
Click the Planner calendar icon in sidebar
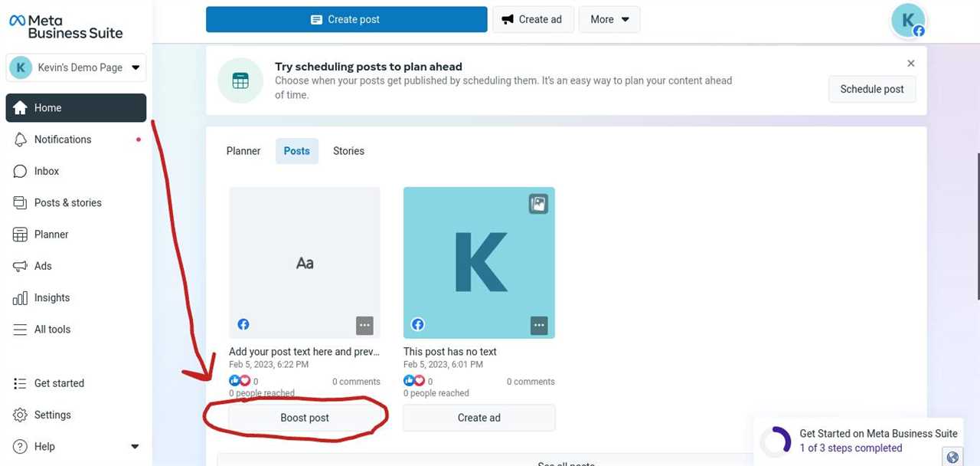click(21, 235)
